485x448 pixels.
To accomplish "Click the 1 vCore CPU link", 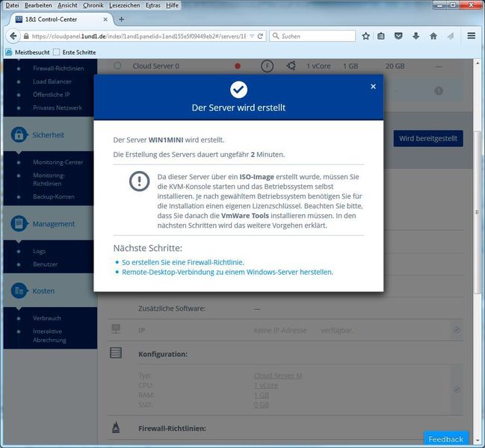I will click(266, 385).
